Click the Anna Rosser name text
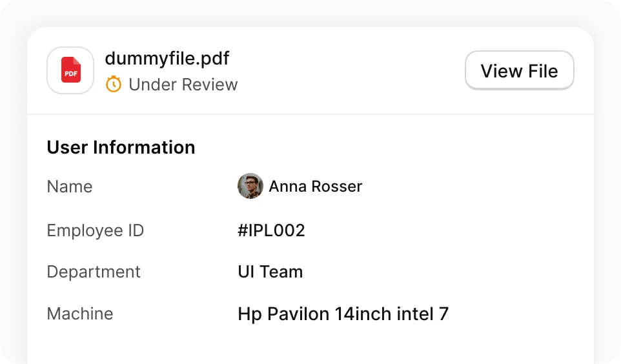Image resolution: width=621 pixels, height=364 pixels. 315,186
